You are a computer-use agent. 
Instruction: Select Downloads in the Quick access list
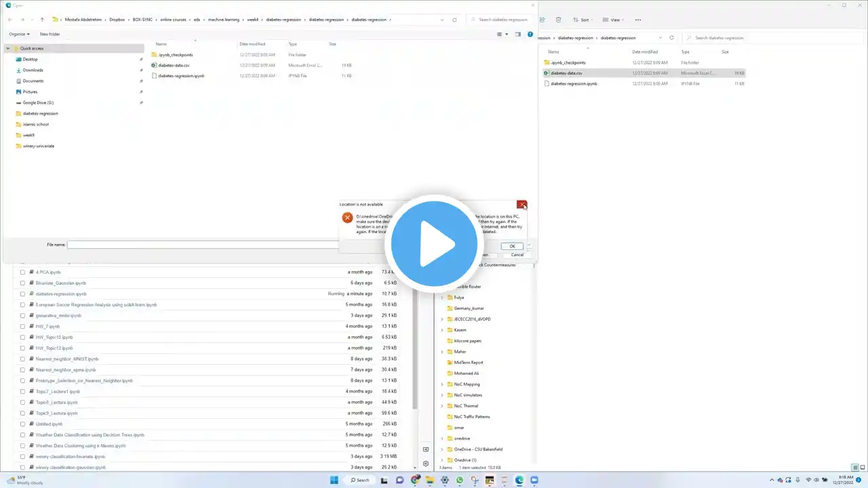pyautogui.click(x=33, y=70)
